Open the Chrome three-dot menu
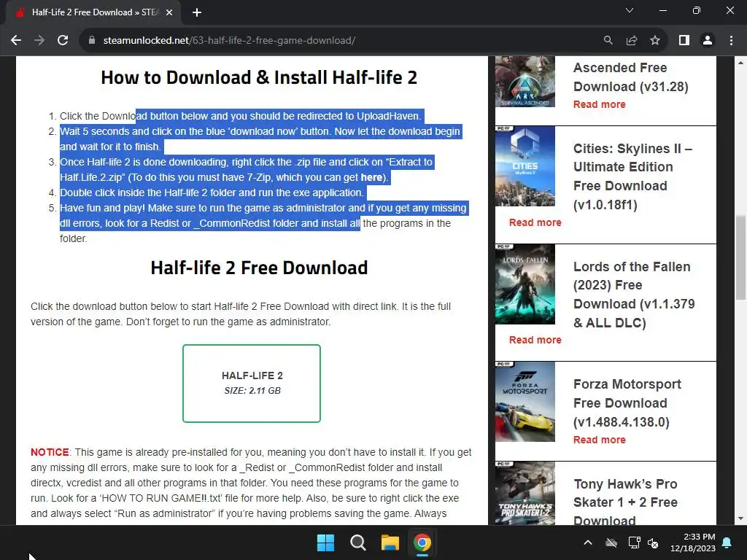 pos(731,41)
